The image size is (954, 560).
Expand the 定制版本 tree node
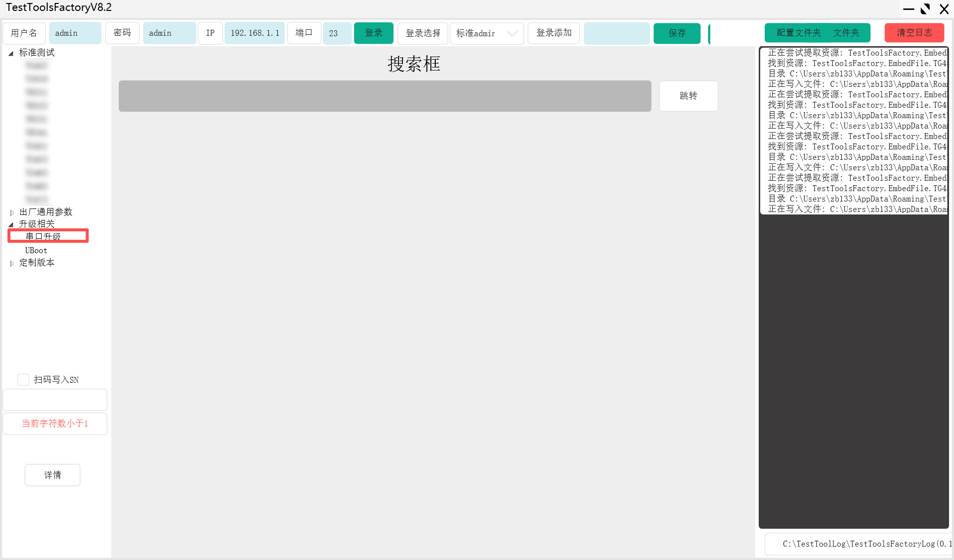(11, 263)
